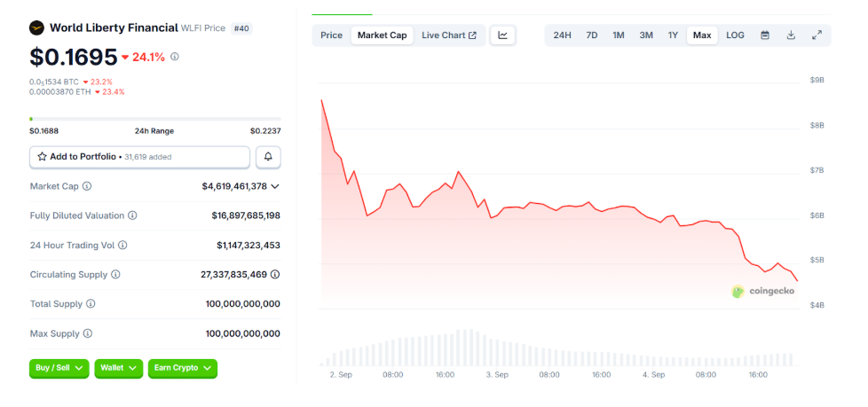Expand the chart to fullscreen
868x407 pixels.
coord(817,35)
